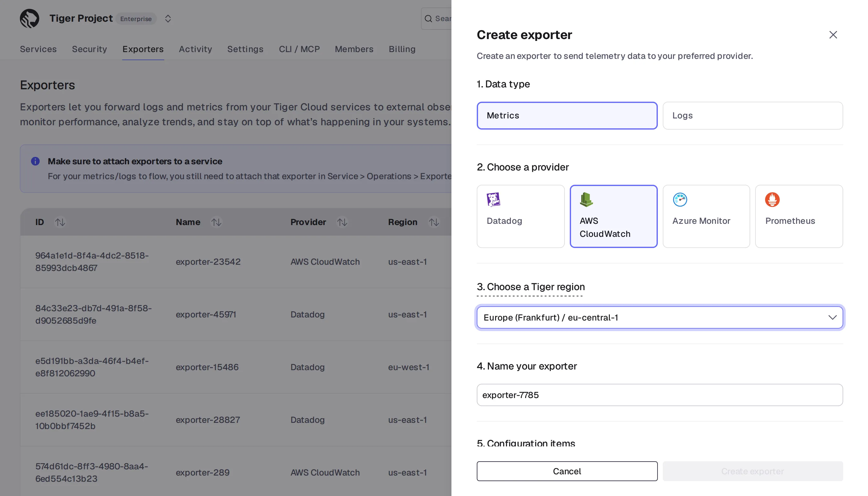868x496 pixels.
Task: Open the CLI / MCP tab
Action: pyautogui.click(x=299, y=49)
